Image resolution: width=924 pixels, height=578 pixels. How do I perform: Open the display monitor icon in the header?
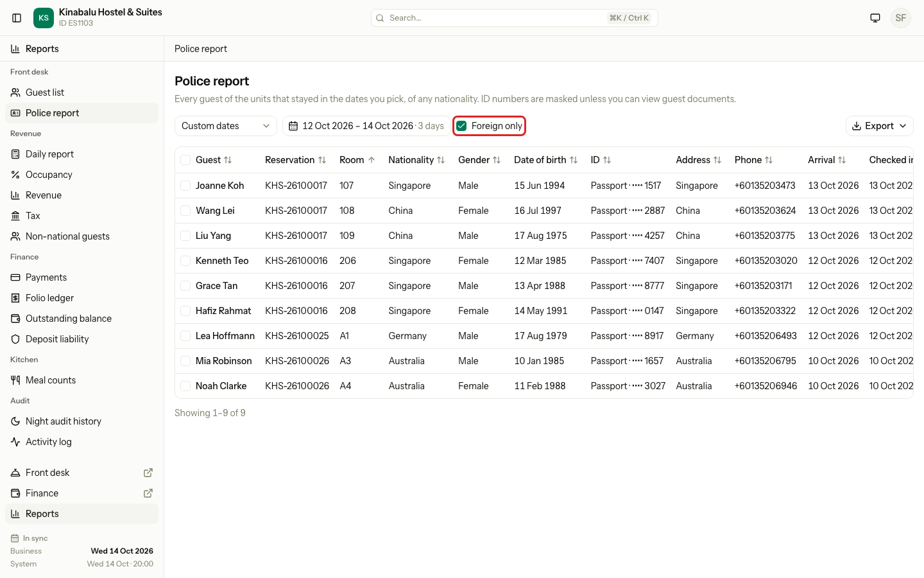click(875, 18)
